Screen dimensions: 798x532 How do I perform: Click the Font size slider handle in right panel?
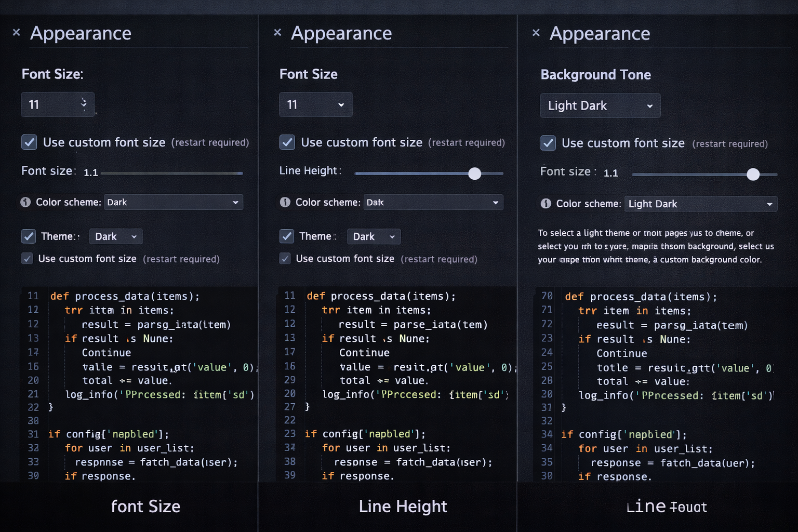click(x=753, y=175)
